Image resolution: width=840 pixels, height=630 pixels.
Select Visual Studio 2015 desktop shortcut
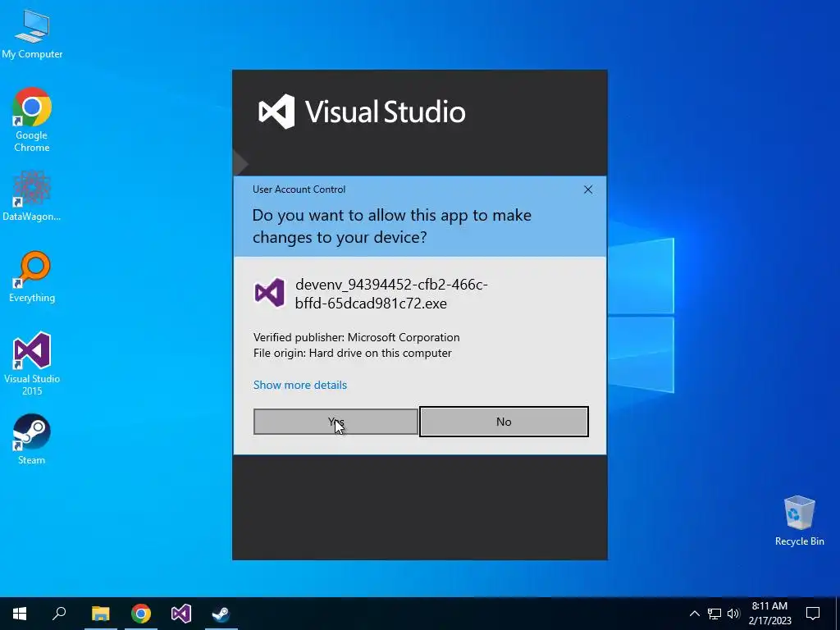32,363
